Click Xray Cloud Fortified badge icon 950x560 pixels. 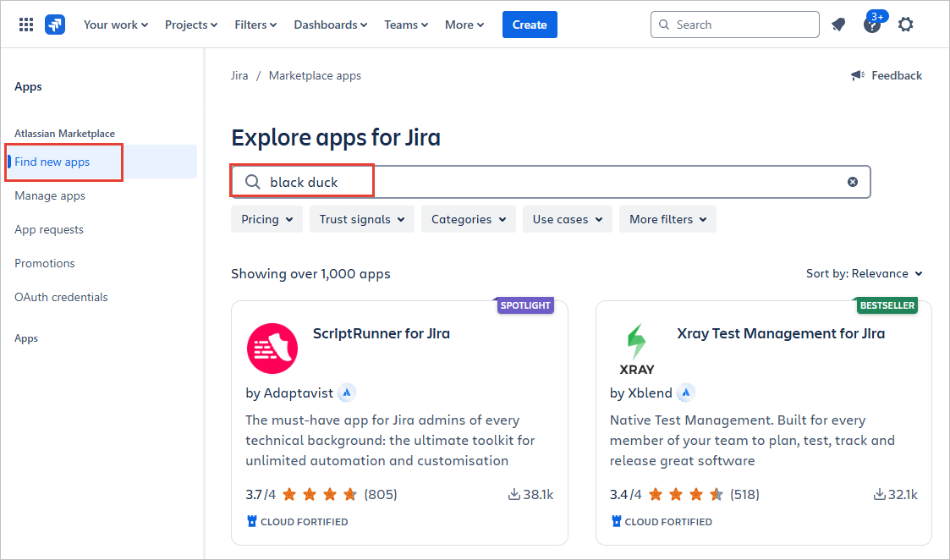[x=616, y=521]
